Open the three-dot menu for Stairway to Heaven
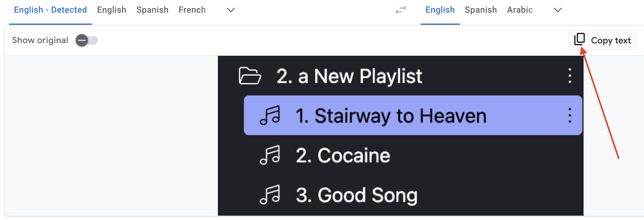The width and height of the screenshot is (644, 220). click(x=570, y=115)
